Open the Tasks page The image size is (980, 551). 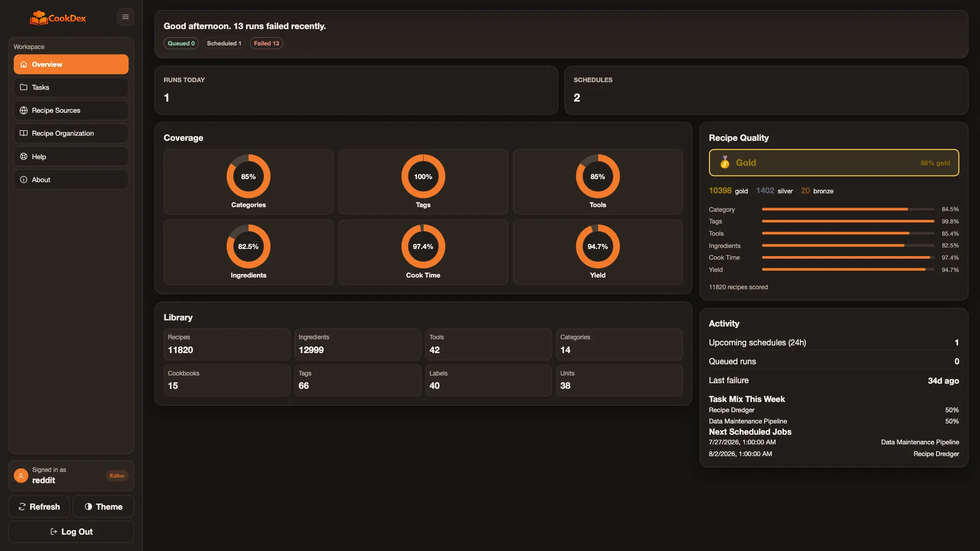coord(71,87)
